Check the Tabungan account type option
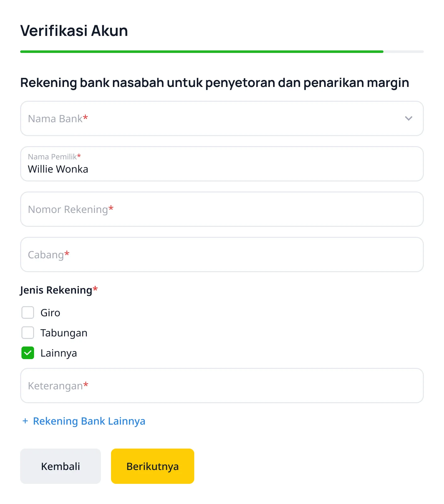Viewport: 444px width, 504px height. pos(27,333)
